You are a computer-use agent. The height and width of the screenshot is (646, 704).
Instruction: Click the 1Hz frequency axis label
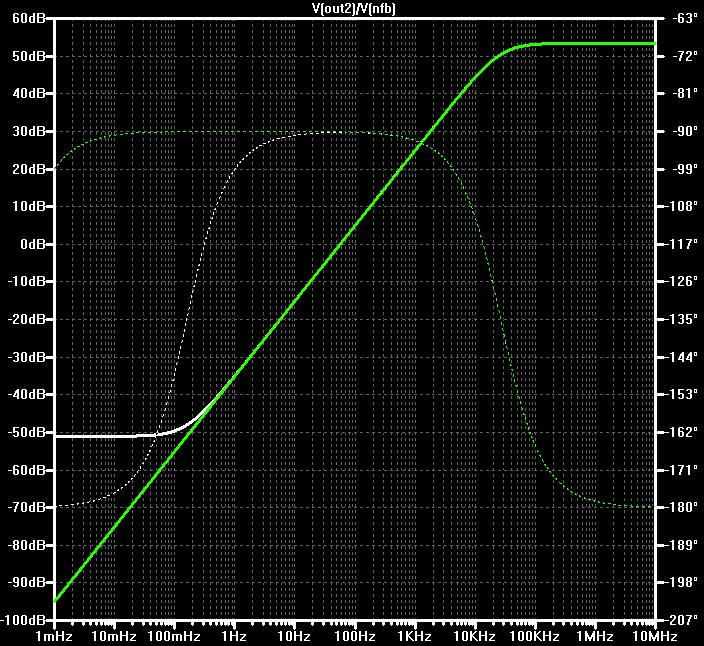click(x=235, y=636)
